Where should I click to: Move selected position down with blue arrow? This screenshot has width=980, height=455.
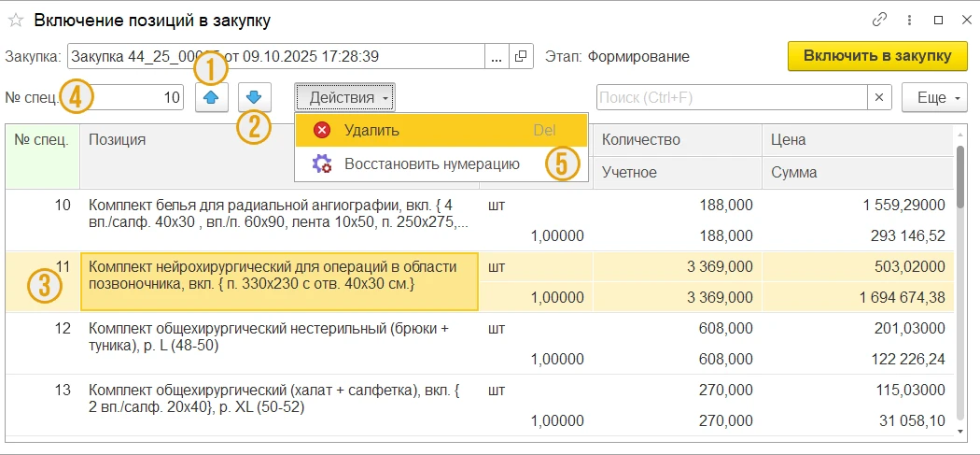point(254,98)
